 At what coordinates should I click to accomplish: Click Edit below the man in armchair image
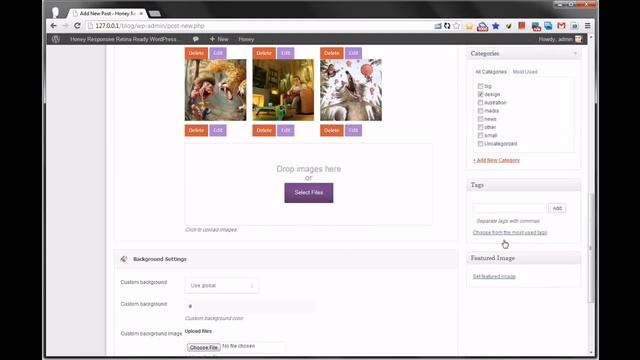click(286, 130)
